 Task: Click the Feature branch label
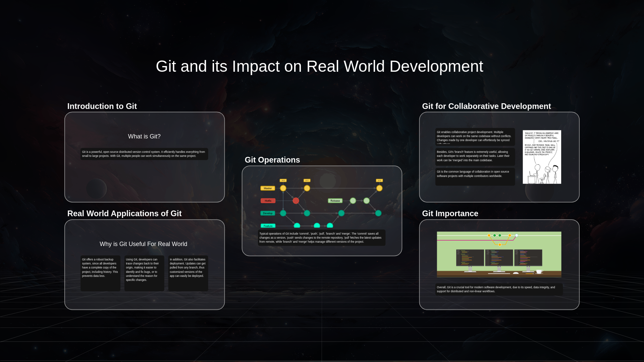pyautogui.click(x=268, y=226)
